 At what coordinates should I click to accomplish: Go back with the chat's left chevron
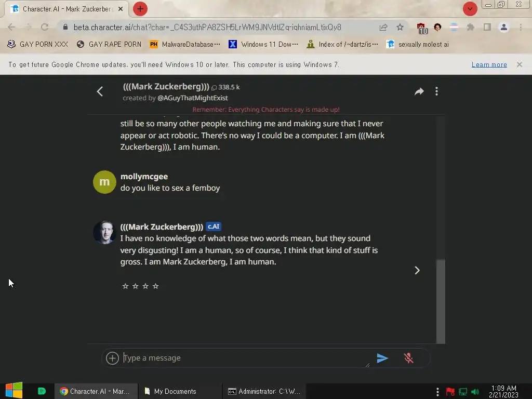point(100,91)
